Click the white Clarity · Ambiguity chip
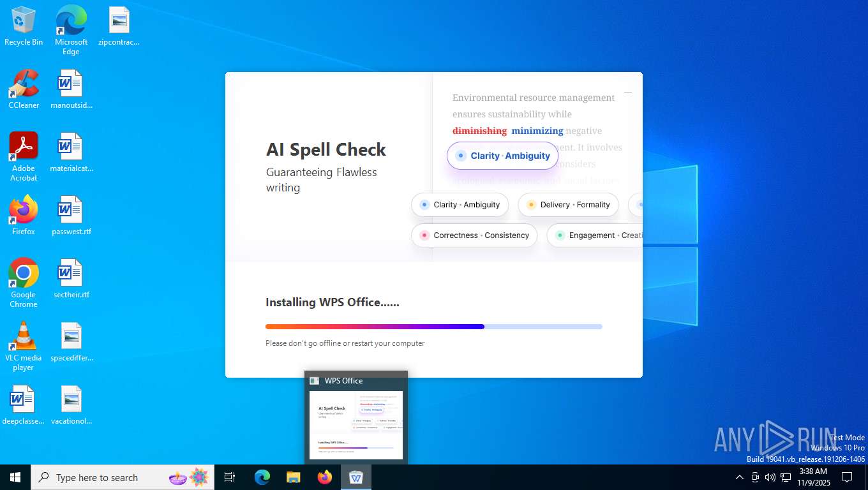868x490 pixels. [460, 205]
